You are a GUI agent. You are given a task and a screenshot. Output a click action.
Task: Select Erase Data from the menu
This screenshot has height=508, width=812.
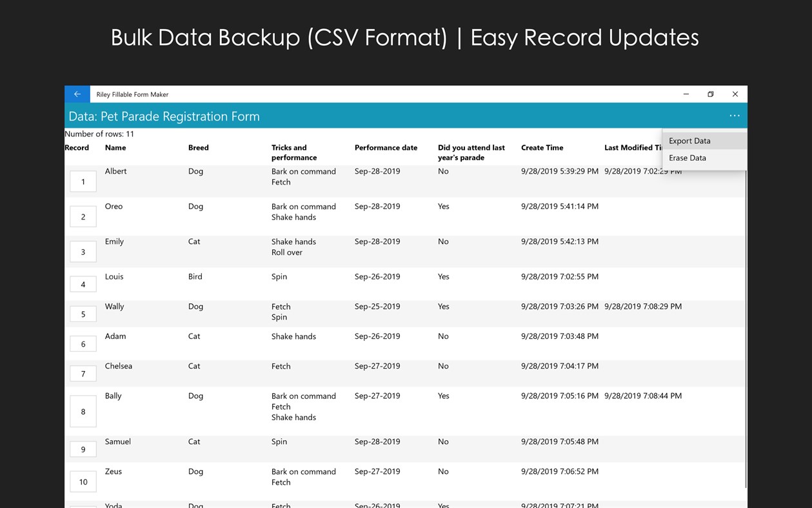[x=687, y=157]
